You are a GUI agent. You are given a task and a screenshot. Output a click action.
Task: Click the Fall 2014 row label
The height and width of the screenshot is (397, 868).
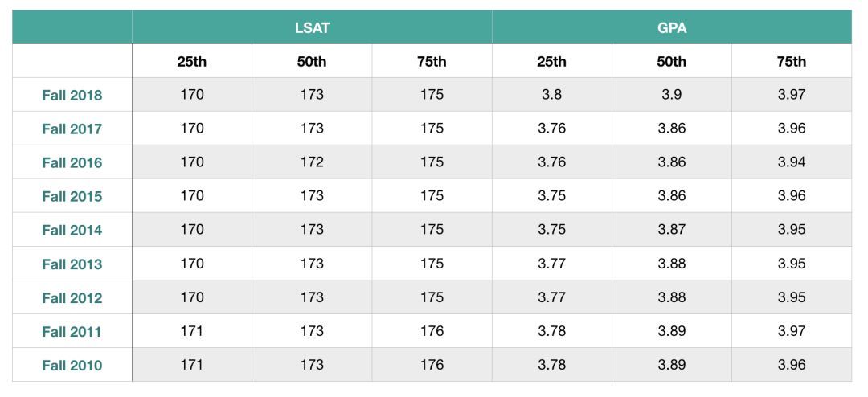click(72, 230)
